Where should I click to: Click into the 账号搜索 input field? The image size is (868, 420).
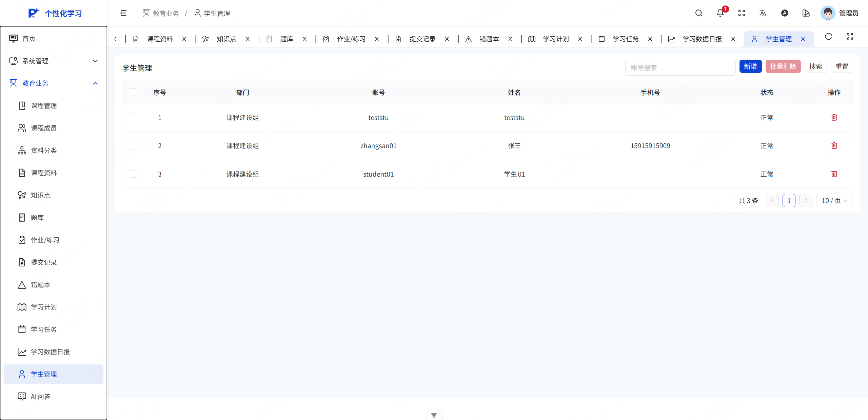(680, 68)
